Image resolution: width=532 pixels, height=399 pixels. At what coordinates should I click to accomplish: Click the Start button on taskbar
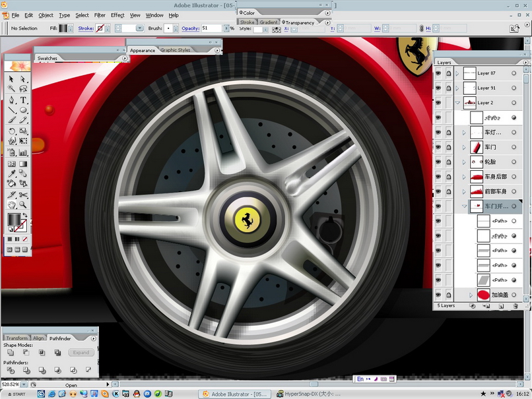pyautogui.click(x=17, y=394)
